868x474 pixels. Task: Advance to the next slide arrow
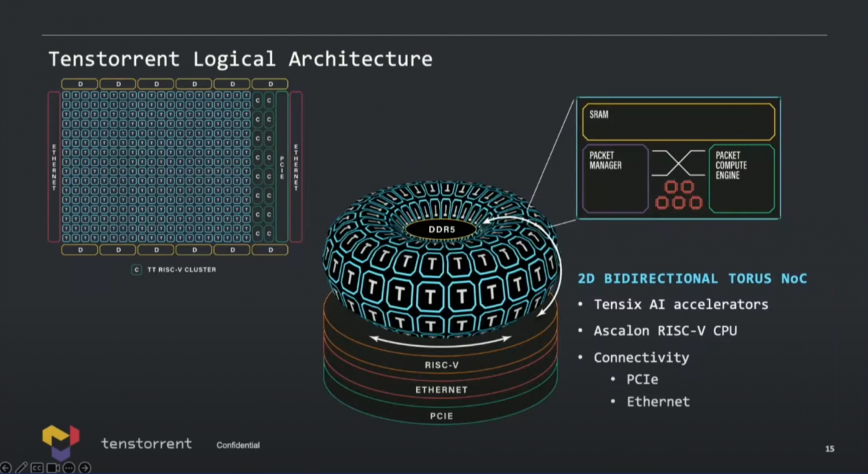pos(85,468)
